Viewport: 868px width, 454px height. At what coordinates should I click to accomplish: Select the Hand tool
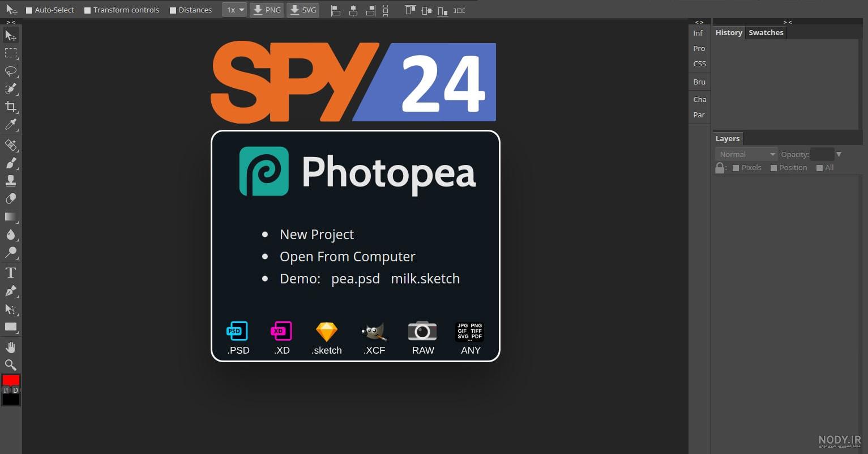11,347
